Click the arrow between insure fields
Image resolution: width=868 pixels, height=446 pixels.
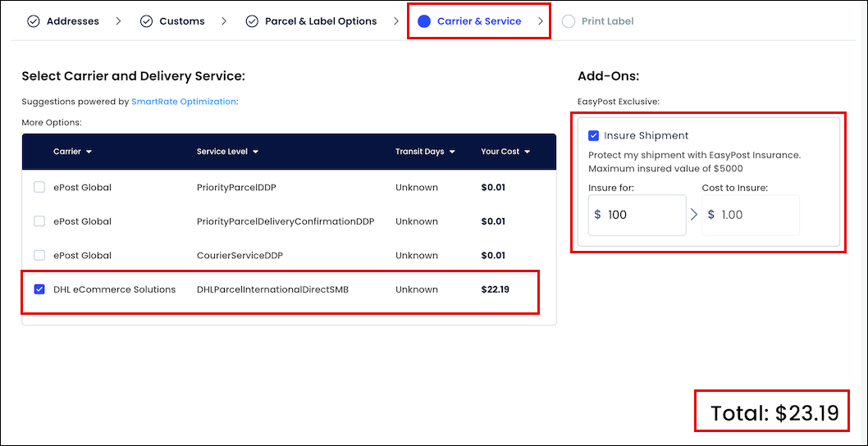coord(694,215)
